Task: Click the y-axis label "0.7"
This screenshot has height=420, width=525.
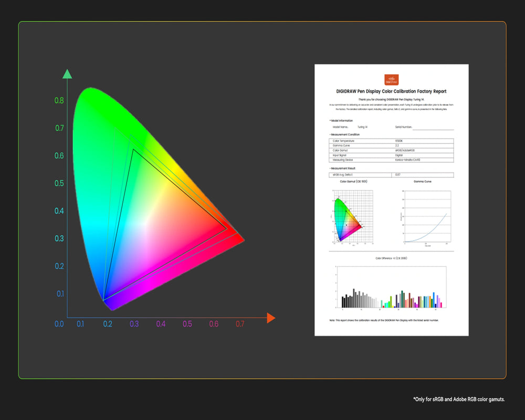Action: (x=59, y=128)
